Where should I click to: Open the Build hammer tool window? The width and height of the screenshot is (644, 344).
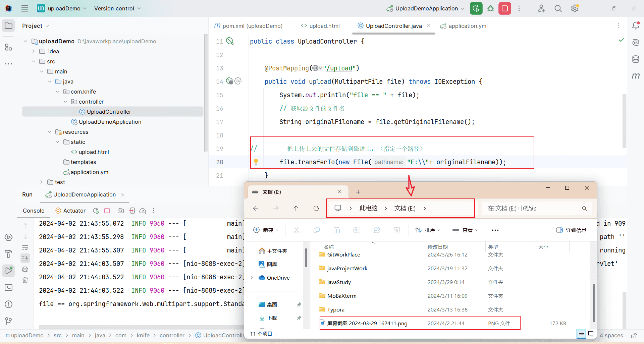point(9,254)
